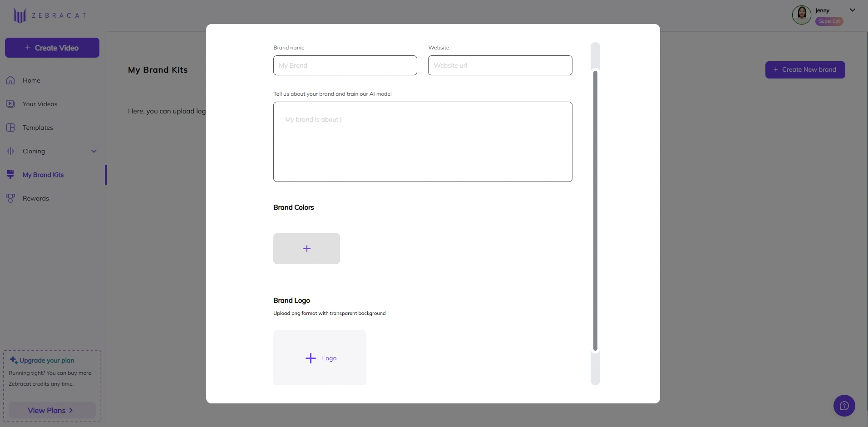Click the username Jenny text
This screenshot has height=427, width=868.
pyautogui.click(x=822, y=10)
